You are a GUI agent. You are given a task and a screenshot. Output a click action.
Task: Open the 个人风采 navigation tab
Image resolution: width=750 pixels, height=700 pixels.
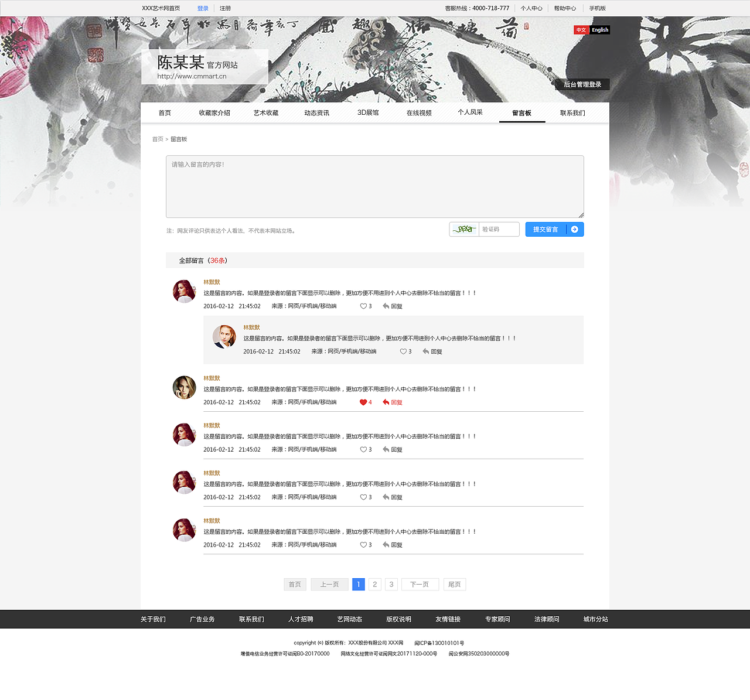(x=471, y=112)
